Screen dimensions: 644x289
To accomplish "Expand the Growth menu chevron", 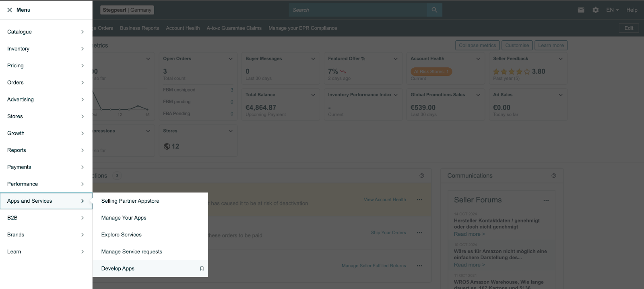I will point(83,133).
